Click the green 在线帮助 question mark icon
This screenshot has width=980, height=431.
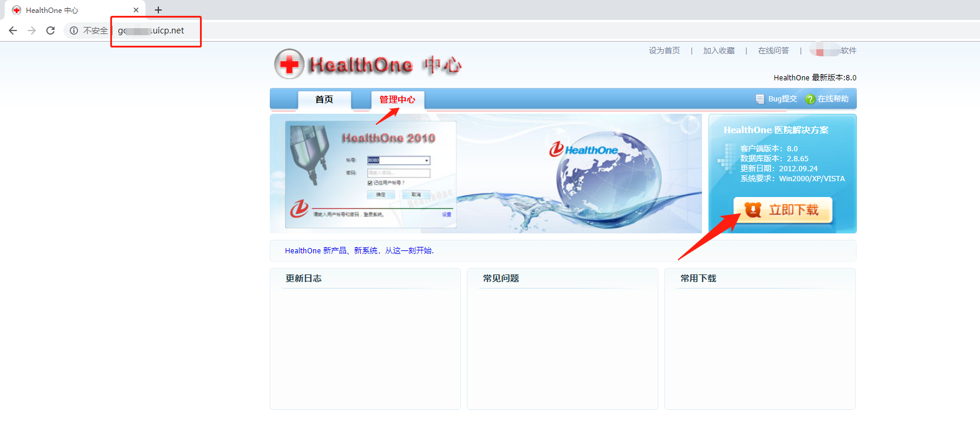[810, 99]
